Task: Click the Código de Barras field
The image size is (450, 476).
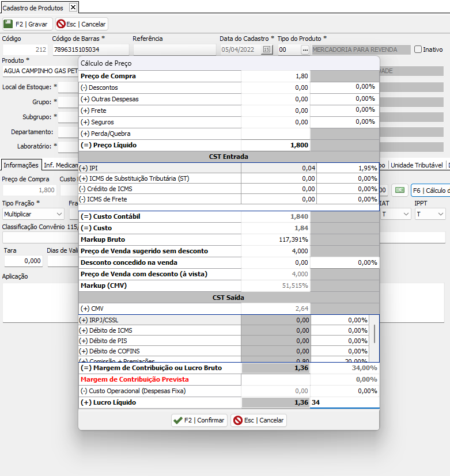Action: tap(90, 50)
